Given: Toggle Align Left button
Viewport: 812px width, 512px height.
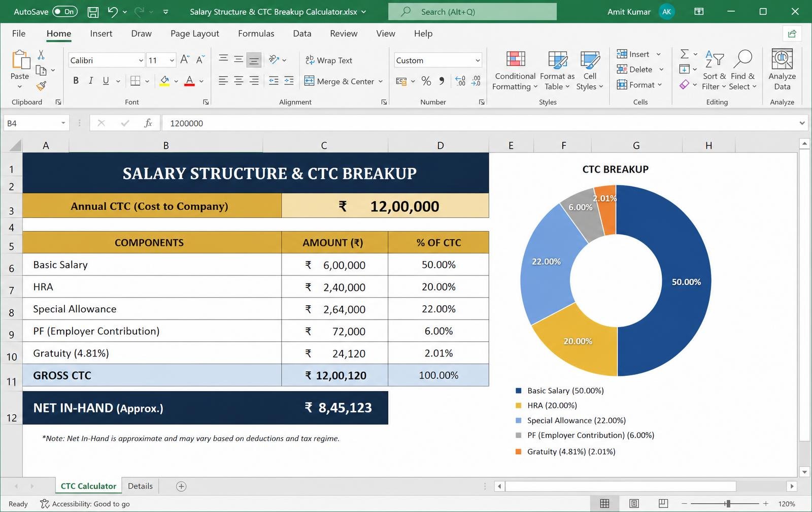Looking at the screenshot, I should coord(223,81).
